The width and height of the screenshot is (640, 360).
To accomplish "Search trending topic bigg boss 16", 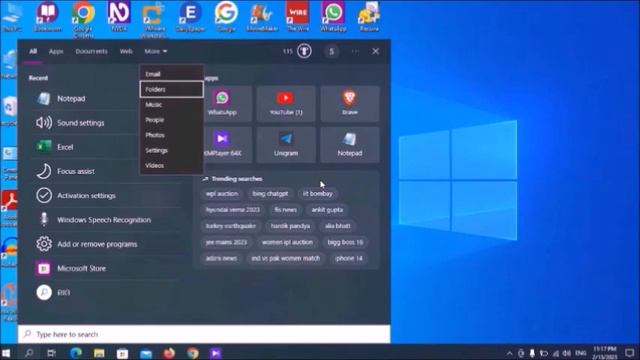I will [x=345, y=242].
